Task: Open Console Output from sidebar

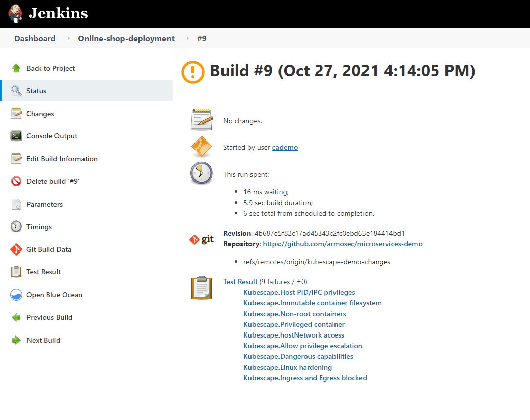Action: (52, 136)
